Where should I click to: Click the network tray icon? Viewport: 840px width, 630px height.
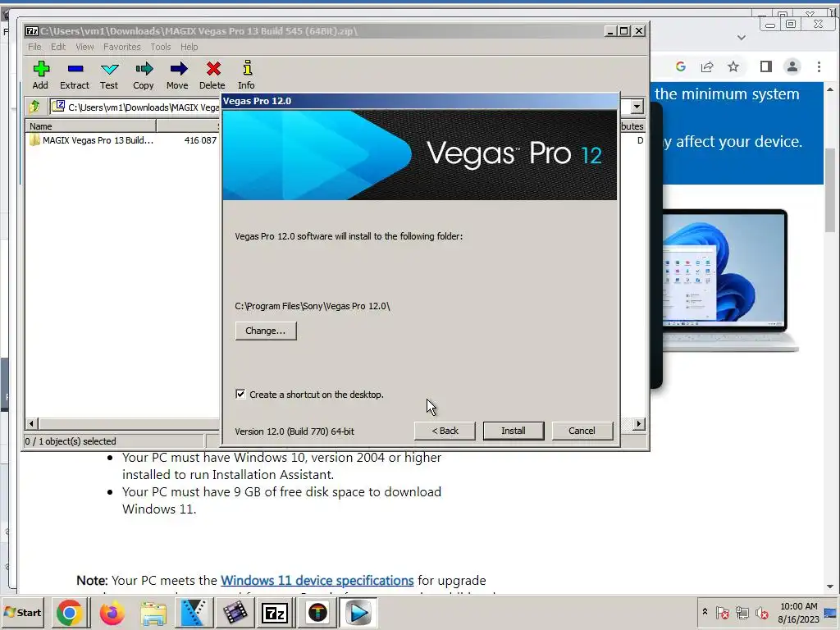pos(742,612)
